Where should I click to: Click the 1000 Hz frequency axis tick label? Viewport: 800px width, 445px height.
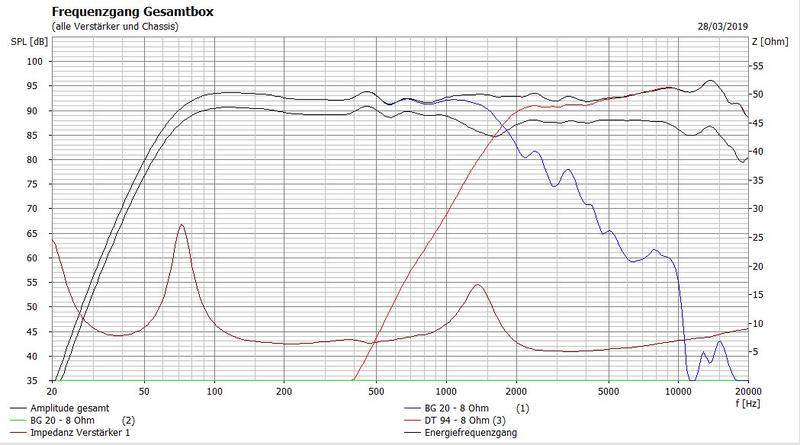click(x=446, y=391)
